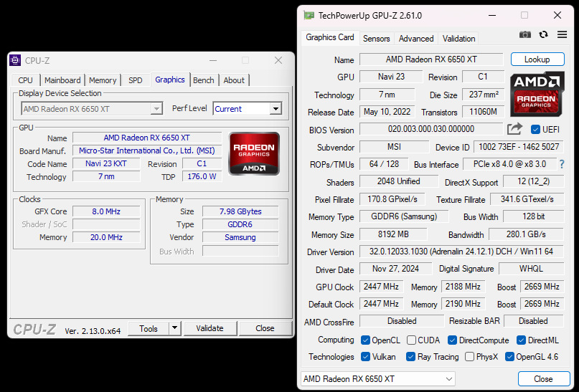Viewport: 579px width, 392px height.
Task: Click the Tools button in CPU-Z
Action: point(149,328)
